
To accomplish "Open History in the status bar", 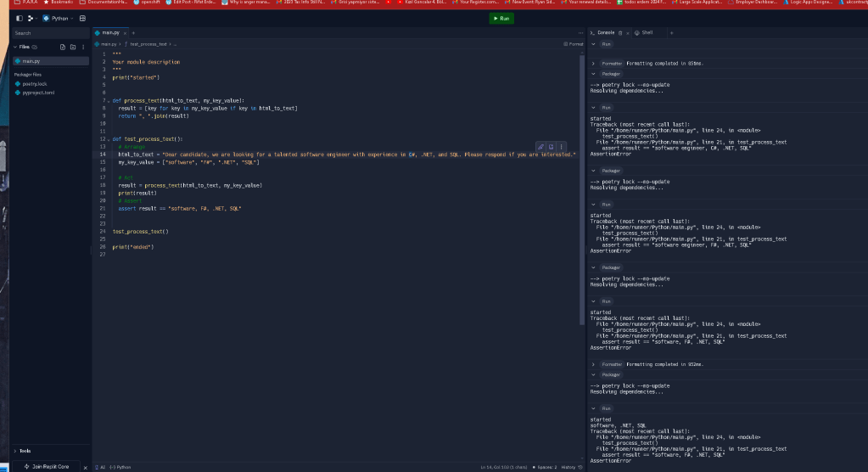I will (x=572, y=467).
